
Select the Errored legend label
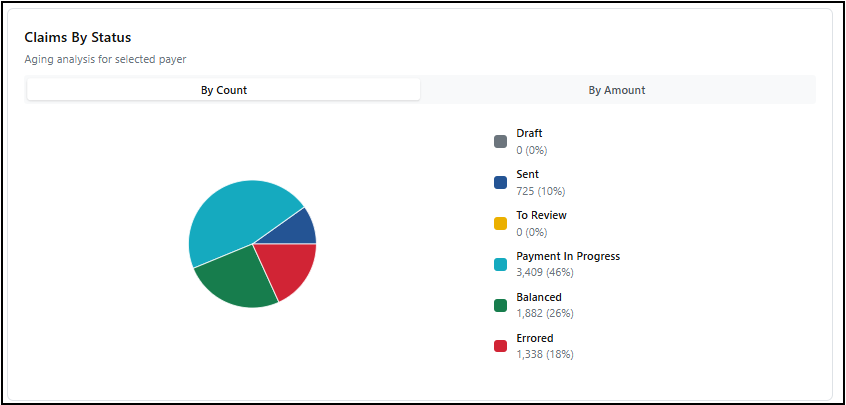535,338
